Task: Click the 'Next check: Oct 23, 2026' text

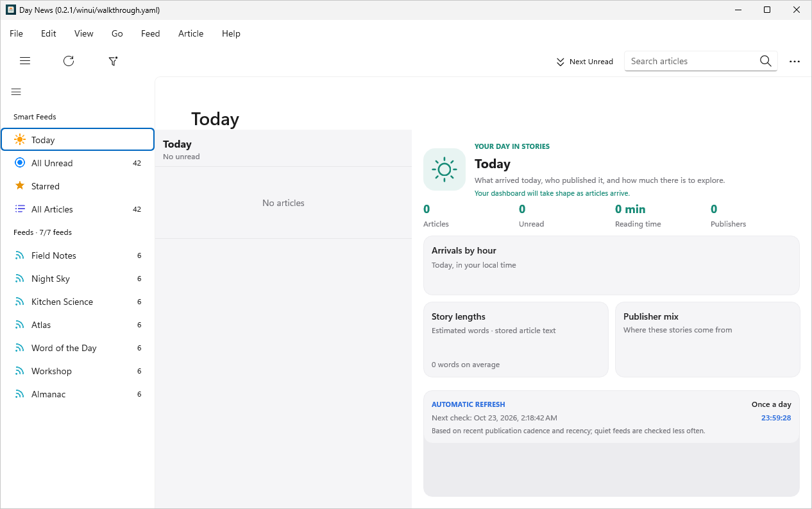Action: (495, 418)
